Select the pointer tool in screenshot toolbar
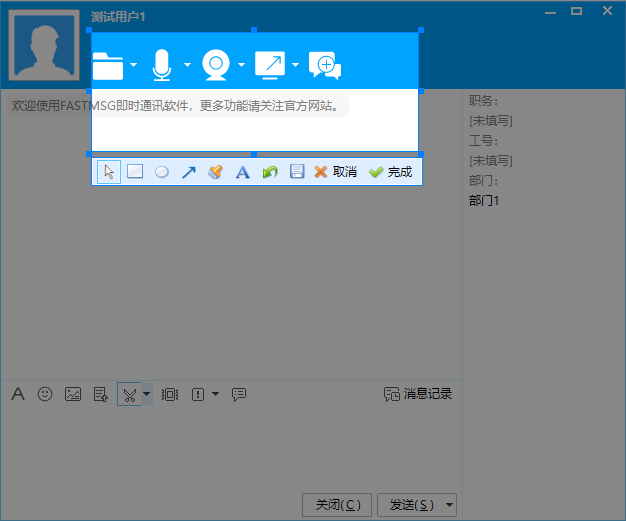 109,172
